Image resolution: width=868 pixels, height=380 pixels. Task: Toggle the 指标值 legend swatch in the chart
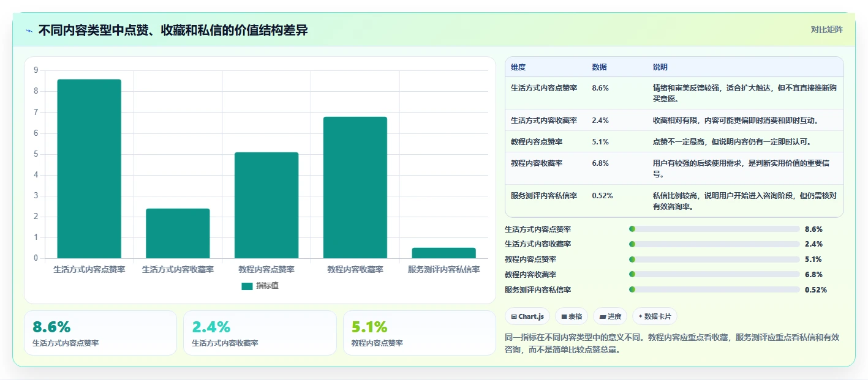[247, 286]
